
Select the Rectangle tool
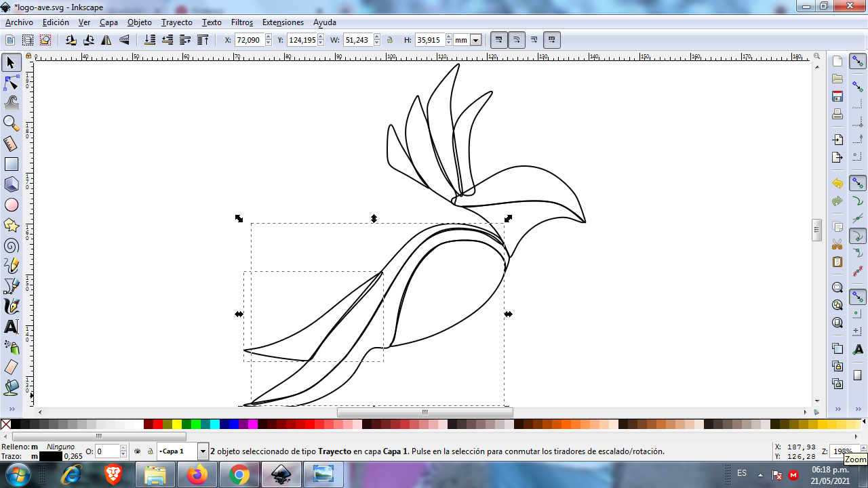pyautogui.click(x=11, y=164)
